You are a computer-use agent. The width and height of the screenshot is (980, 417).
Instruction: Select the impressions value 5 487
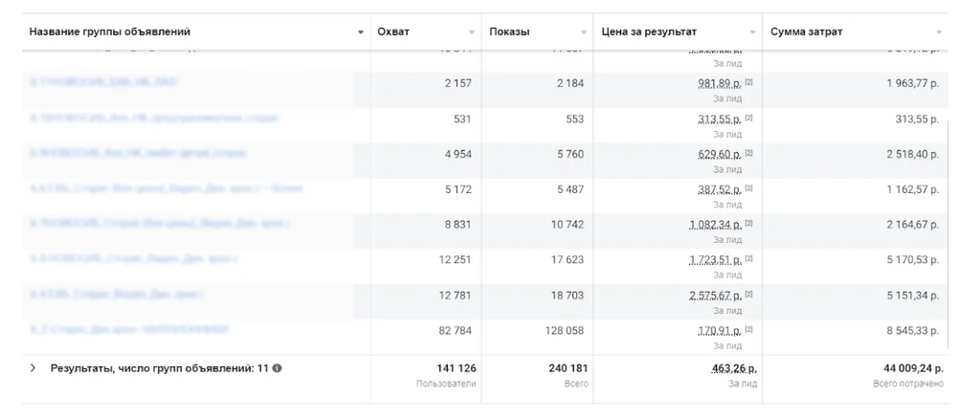(x=570, y=188)
